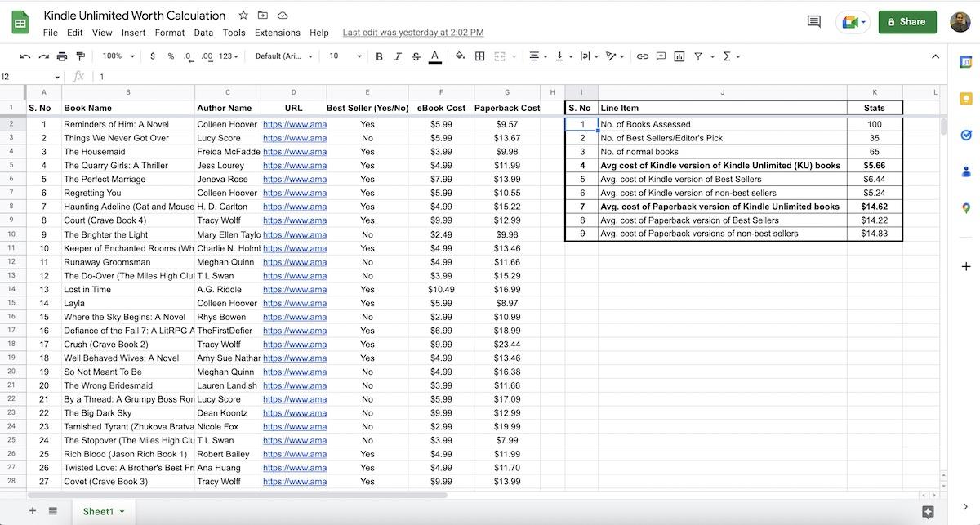The width and height of the screenshot is (980, 525).
Task: Click the All sheets list icon
Action: coord(53,511)
